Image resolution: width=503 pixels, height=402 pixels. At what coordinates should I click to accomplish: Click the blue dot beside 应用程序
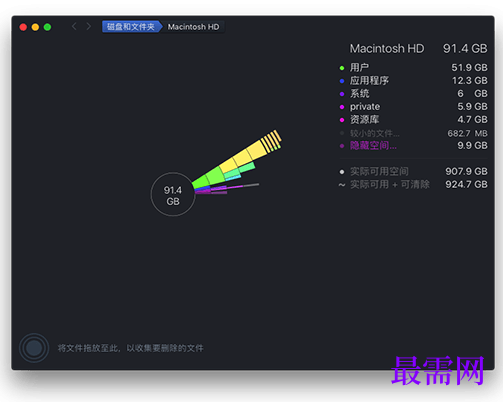coord(342,81)
